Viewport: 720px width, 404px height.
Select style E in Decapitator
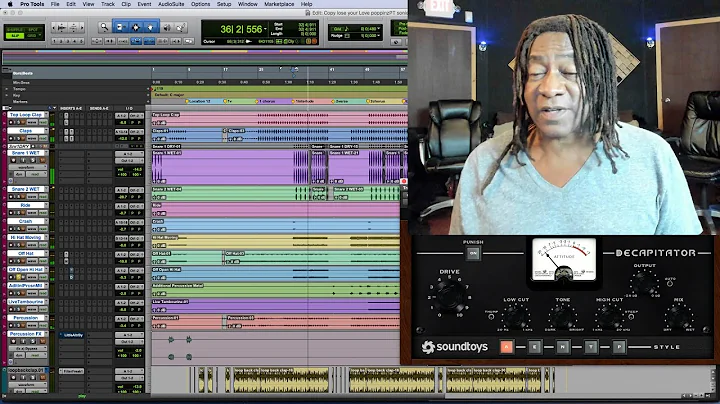(534, 347)
